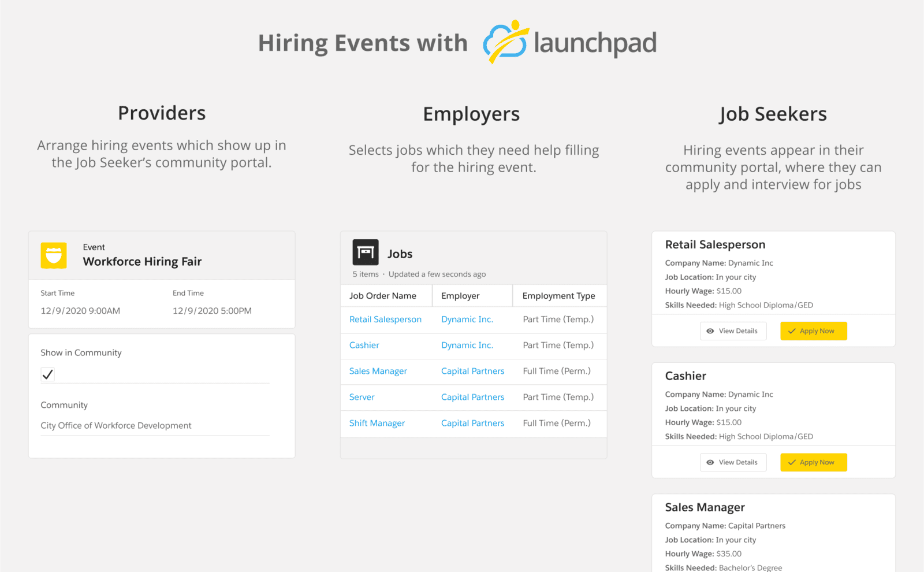Sort by Employment Type column header
Viewport: 924px width, 572px height.
pos(558,296)
